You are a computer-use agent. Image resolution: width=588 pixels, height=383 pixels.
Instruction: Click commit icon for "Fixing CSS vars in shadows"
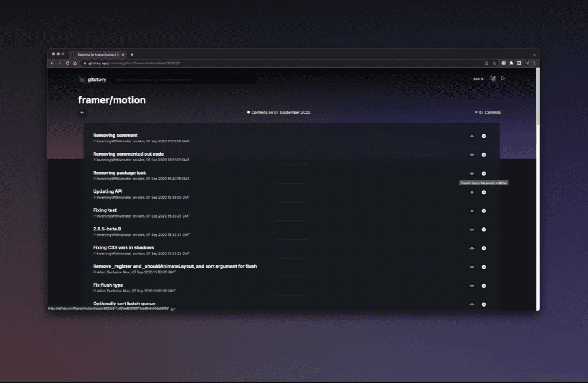pos(472,248)
